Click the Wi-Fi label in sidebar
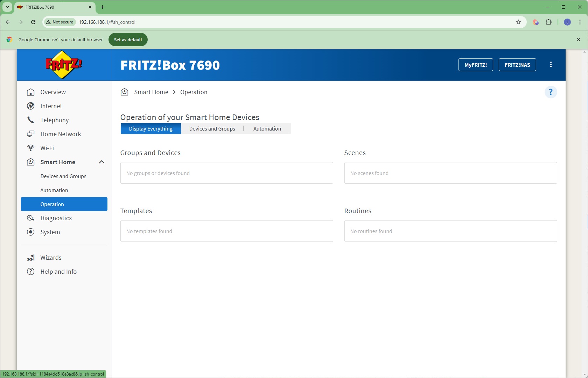The image size is (588, 378). [x=47, y=148]
